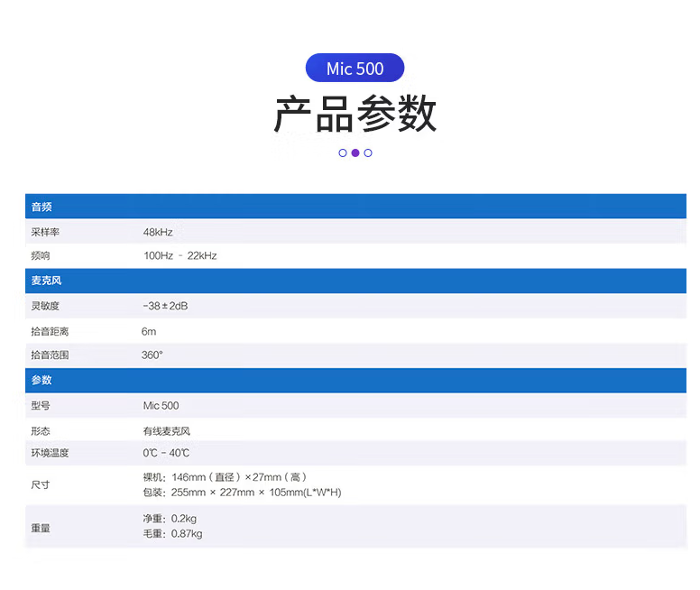This screenshot has width=700, height=590.
Task: Click the 100Hz - 22kHz value
Action: coord(180,255)
